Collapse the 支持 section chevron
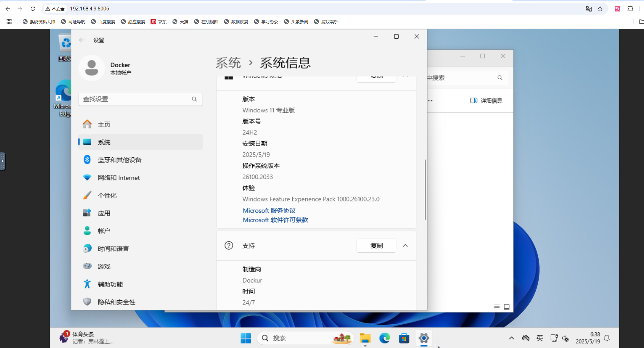This screenshot has height=348, width=644. click(x=405, y=246)
